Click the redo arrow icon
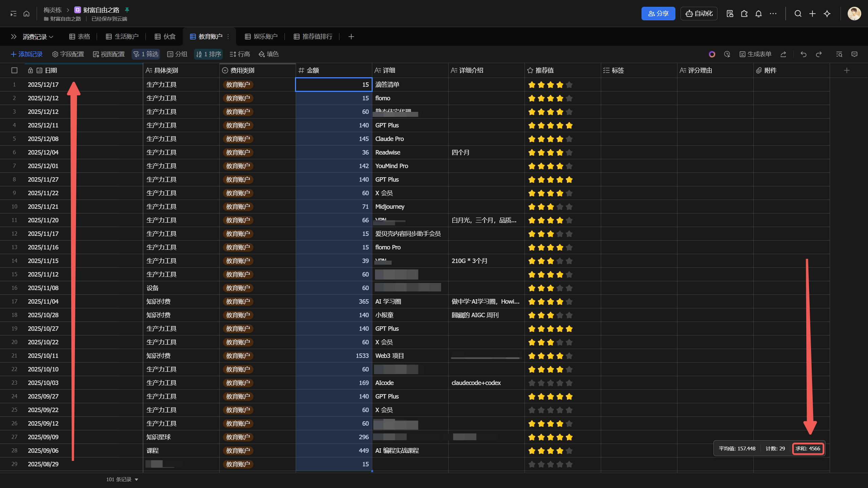 pos(818,54)
